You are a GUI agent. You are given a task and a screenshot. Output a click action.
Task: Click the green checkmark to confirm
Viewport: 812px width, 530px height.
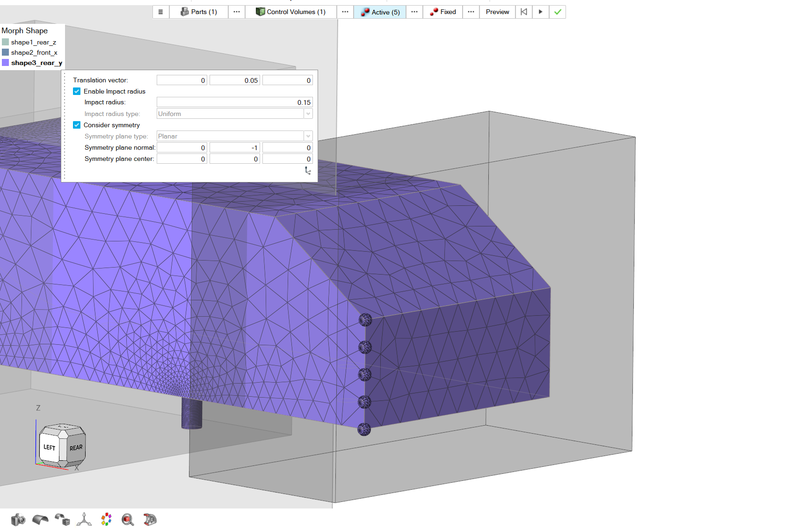coord(558,12)
